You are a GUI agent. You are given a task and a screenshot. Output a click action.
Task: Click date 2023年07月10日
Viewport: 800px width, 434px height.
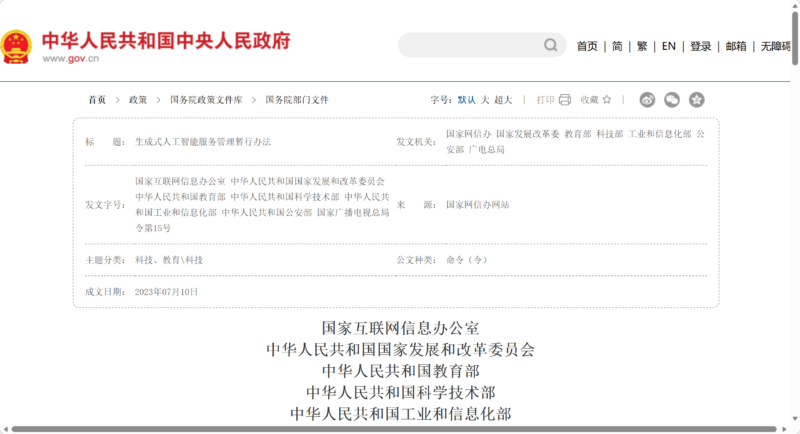tap(166, 292)
